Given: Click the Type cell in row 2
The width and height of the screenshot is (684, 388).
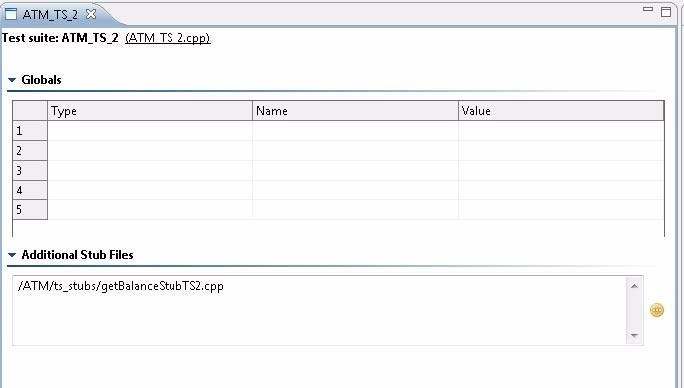Looking at the screenshot, I should tap(150, 151).
